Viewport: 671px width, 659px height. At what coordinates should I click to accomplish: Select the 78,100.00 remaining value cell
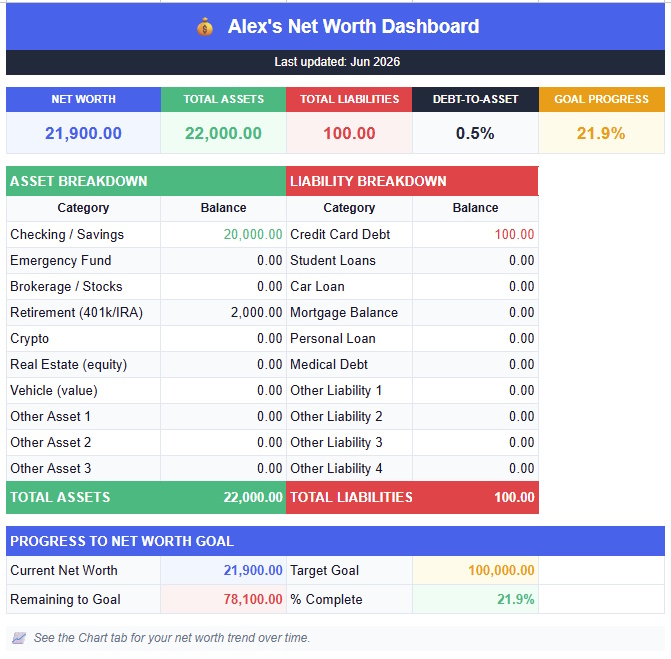click(223, 600)
